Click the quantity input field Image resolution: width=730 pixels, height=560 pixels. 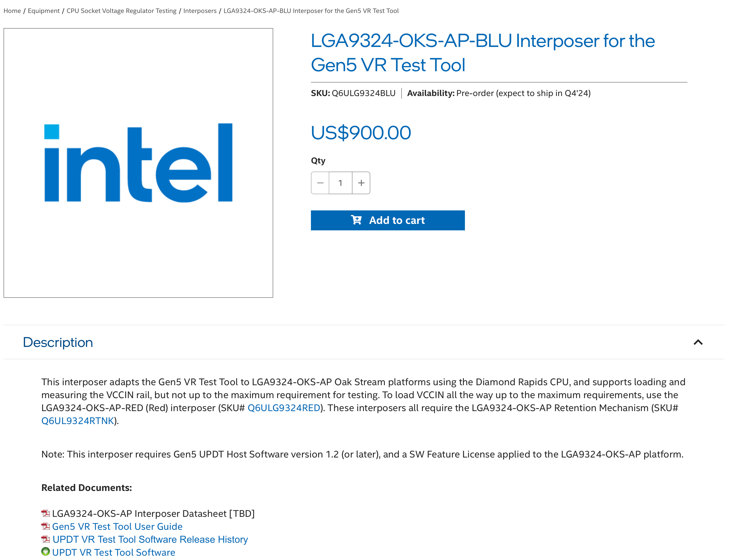[x=340, y=183]
